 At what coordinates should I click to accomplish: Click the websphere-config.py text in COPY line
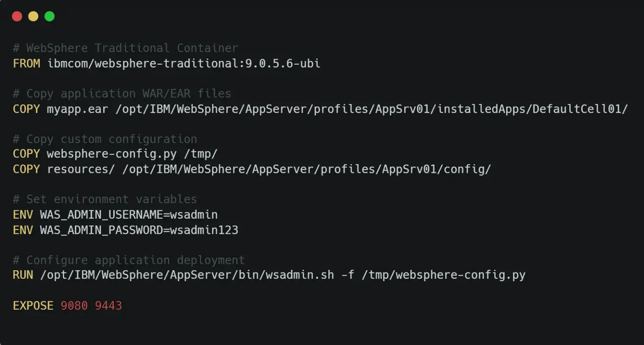pyautogui.click(x=112, y=154)
